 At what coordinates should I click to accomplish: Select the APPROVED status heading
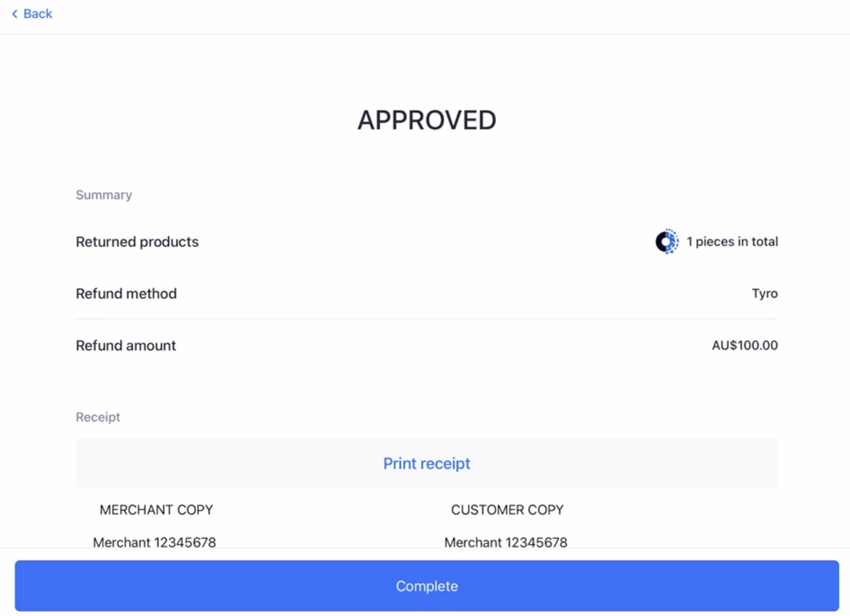tap(426, 120)
